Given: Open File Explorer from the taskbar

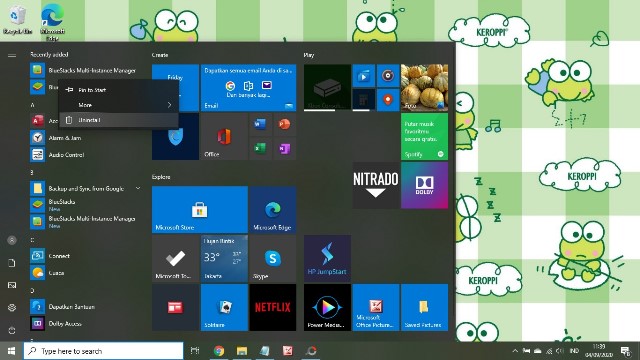Looking at the screenshot, I should tap(242, 351).
